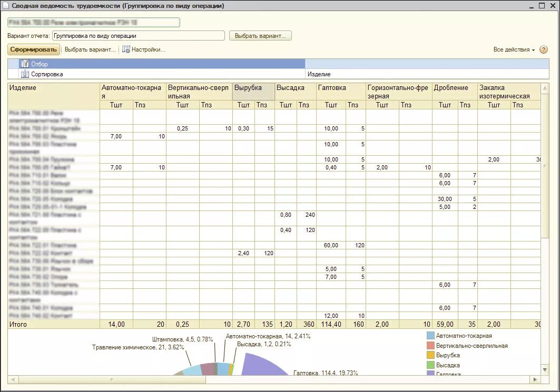This screenshot has width=560, height=392.
Task: Click the Вертикально-сверлильная column header
Action: coord(199,92)
